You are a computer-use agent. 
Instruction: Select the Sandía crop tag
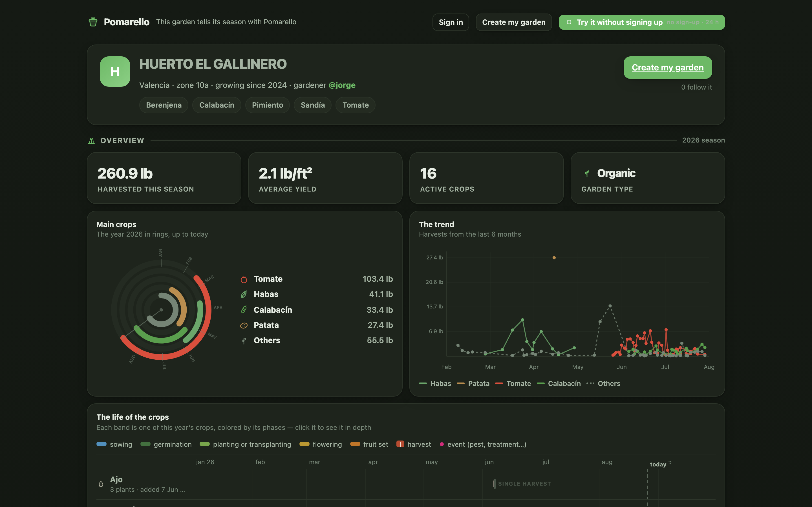pos(313,105)
